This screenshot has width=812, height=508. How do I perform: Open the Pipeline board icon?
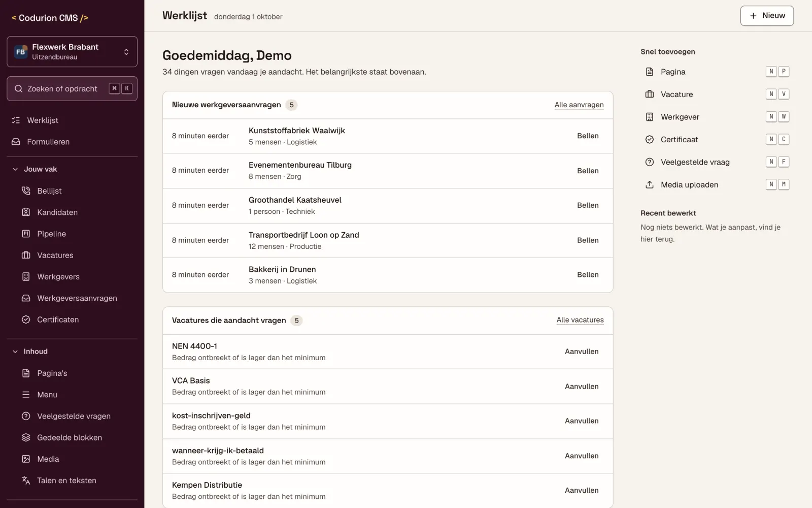click(x=26, y=234)
